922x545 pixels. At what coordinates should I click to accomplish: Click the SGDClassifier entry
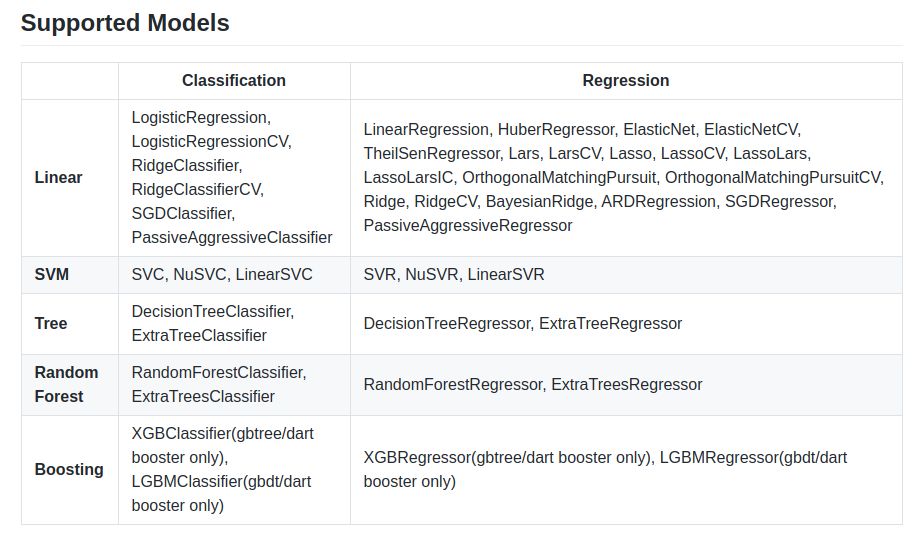(182, 213)
